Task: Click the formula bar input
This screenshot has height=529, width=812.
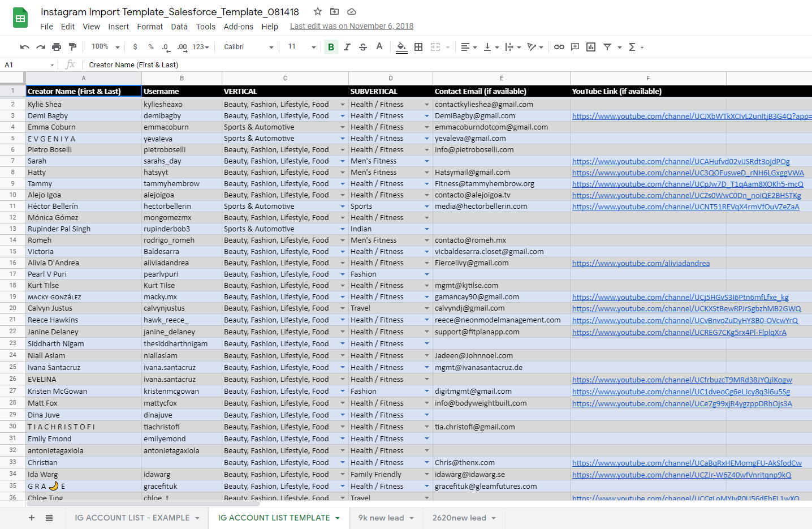Action: 447,65
